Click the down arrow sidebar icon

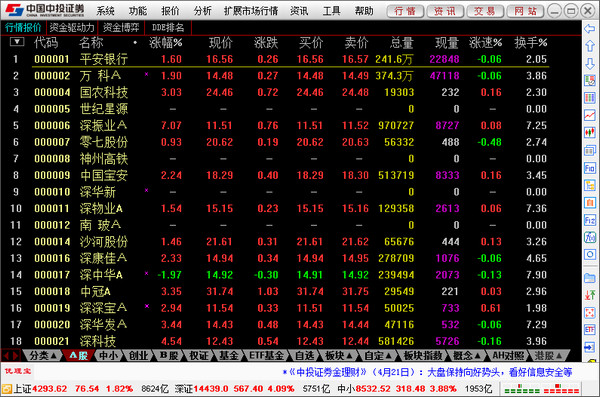click(x=590, y=64)
